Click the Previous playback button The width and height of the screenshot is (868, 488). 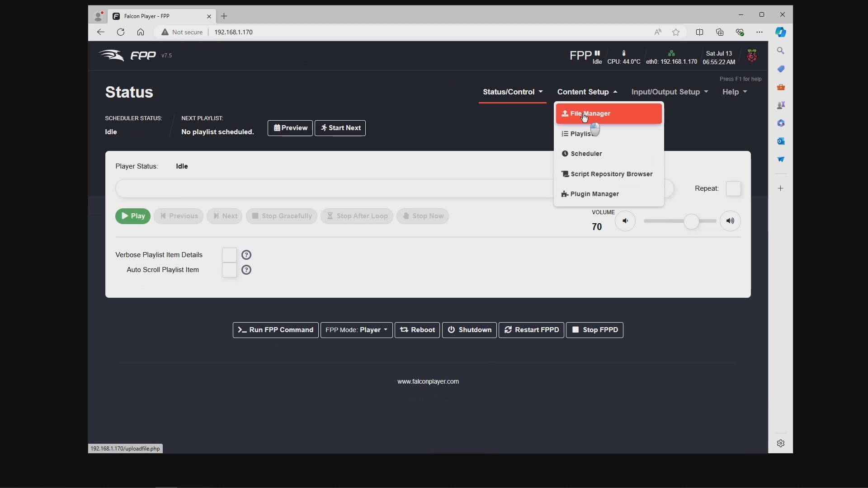(x=179, y=216)
